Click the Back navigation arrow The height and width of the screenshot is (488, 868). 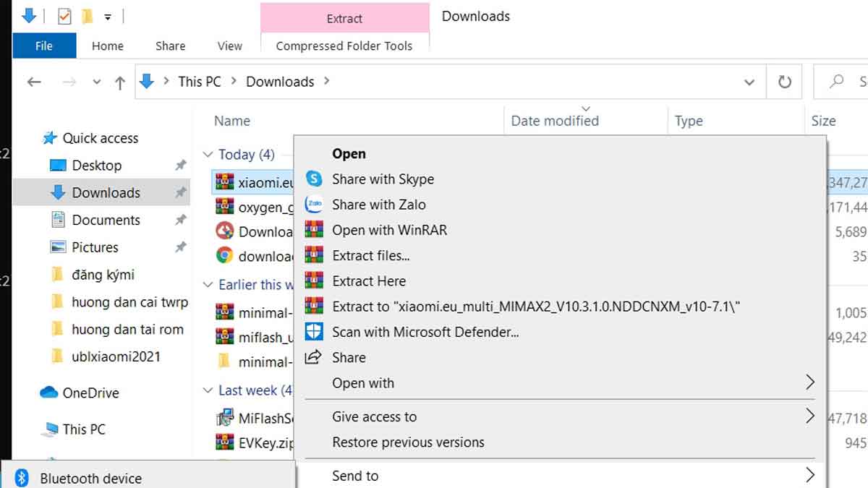point(34,82)
